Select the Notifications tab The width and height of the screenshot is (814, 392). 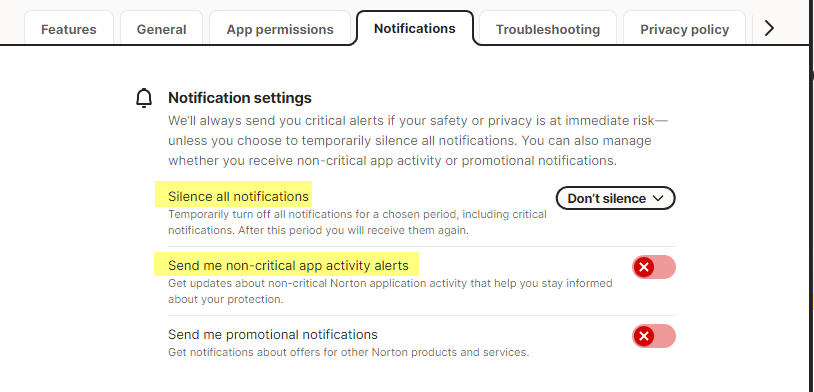[x=415, y=28]
